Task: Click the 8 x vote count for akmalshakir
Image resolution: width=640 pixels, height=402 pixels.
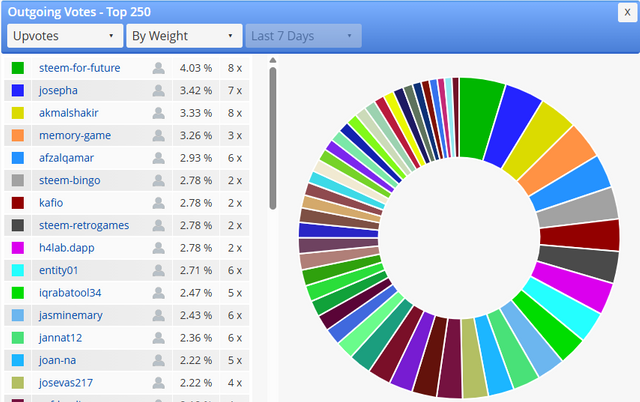Action: coord(235,113)
